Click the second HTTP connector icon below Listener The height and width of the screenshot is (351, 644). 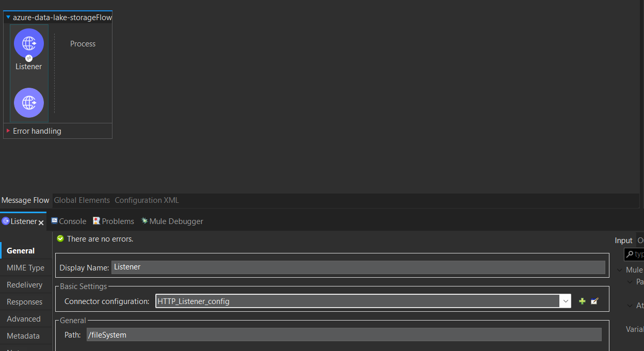click(29, 102)
